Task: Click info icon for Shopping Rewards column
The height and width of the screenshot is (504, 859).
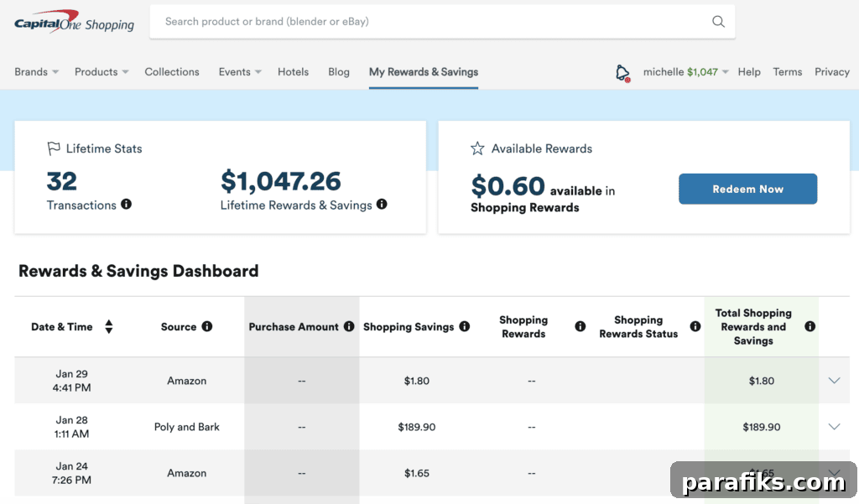Action: pyautogui.click(x=580, y=326)
